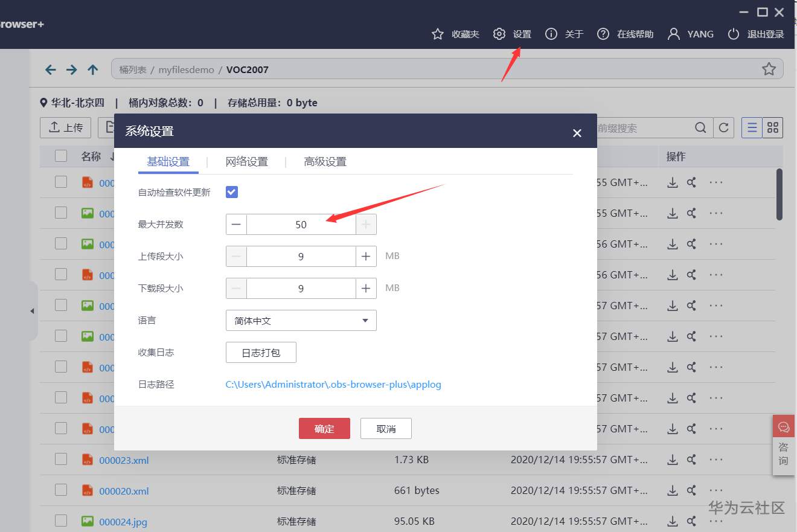The height and width of the screenshot is (532, 797).
Task: Open file 000020.xml by its name
Action: (124, 491)
